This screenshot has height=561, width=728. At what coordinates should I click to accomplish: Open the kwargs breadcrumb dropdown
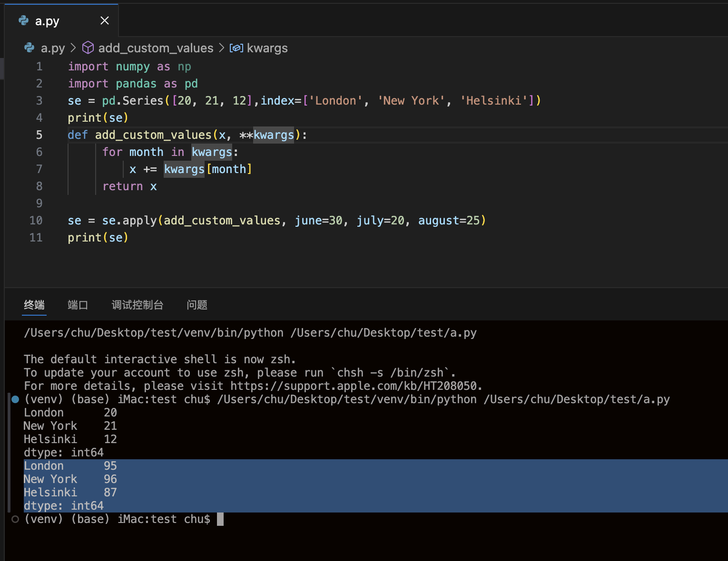[x=267, y=48]
